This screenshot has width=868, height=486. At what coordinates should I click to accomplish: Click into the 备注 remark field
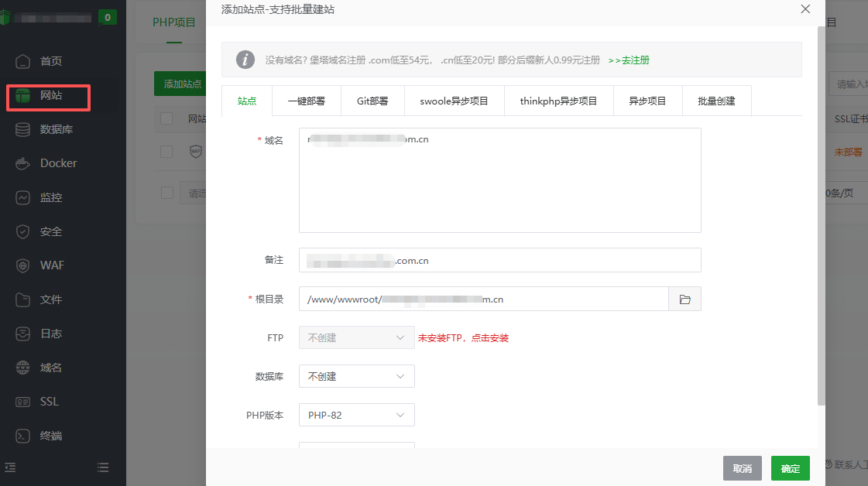click(499, 260)
